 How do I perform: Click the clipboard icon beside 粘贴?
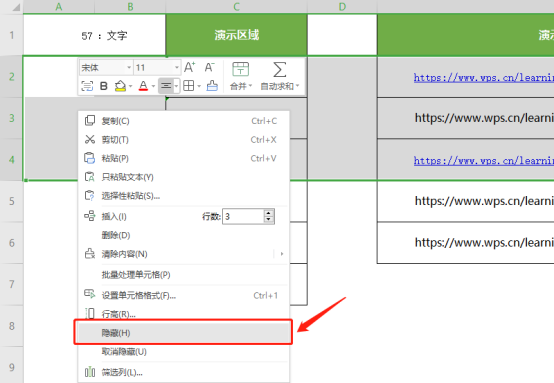click(x=90, y=158)
